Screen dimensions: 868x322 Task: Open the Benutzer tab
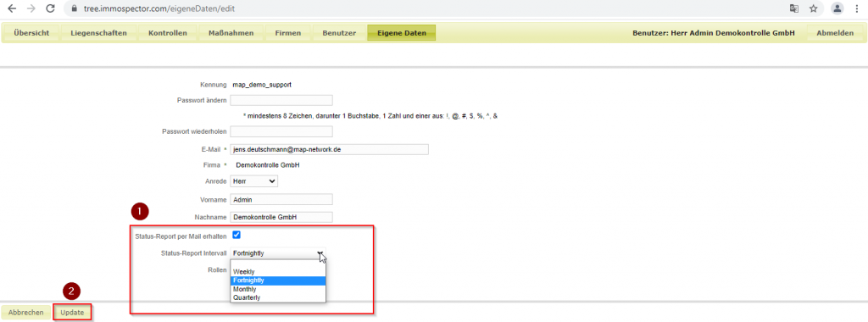[339, 33]
